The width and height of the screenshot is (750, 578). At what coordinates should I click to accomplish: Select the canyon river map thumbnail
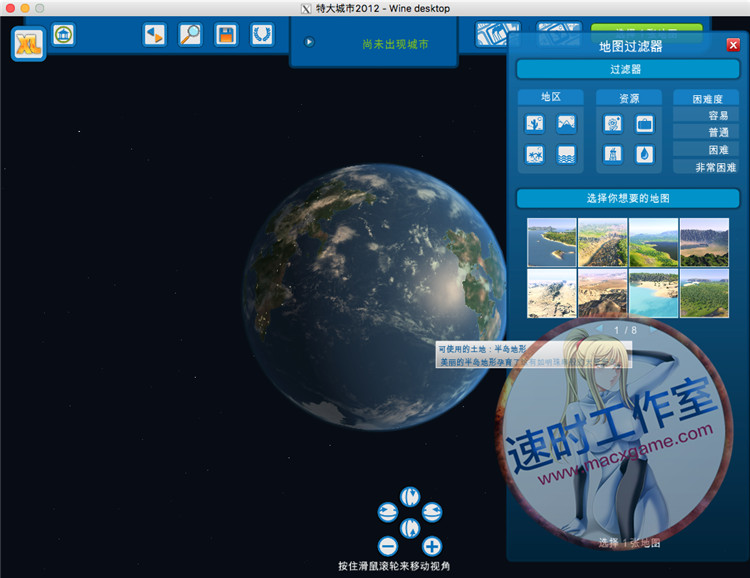pos(603,242)
